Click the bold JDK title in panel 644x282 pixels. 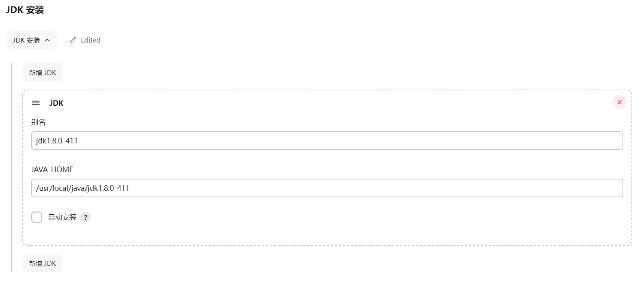56,103
